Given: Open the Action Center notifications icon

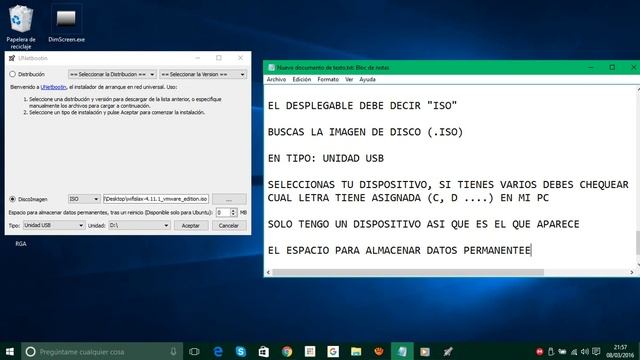Looking at the screenshot, I should (x=596, y=351).
